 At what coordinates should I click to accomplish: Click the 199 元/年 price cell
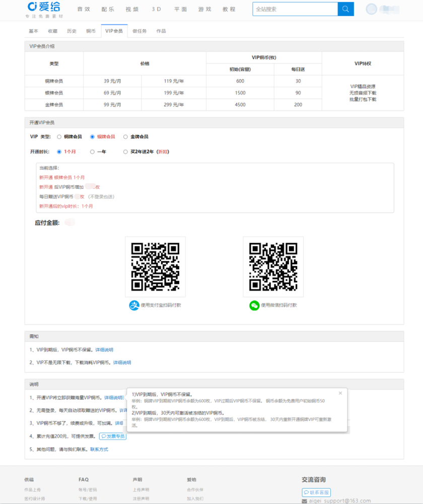tap(174, 93)
